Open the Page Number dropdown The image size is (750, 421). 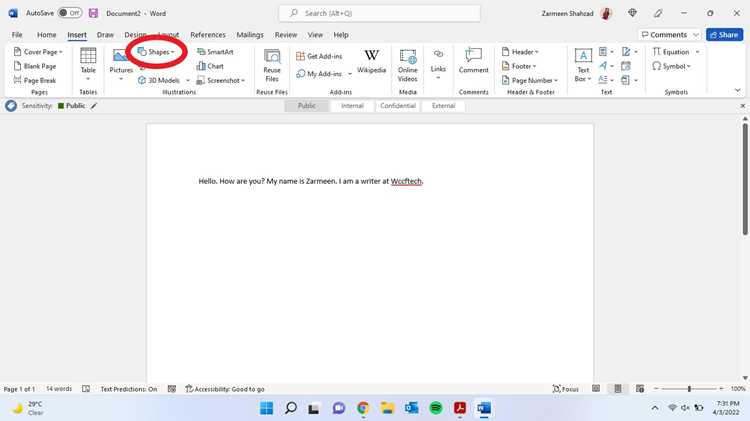click(x=529, y=80)
